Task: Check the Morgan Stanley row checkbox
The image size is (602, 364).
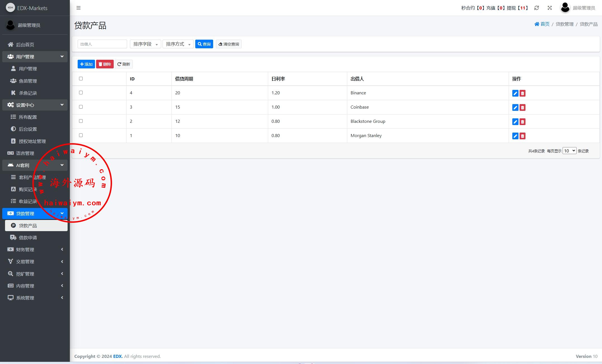Action: point(81,135)
